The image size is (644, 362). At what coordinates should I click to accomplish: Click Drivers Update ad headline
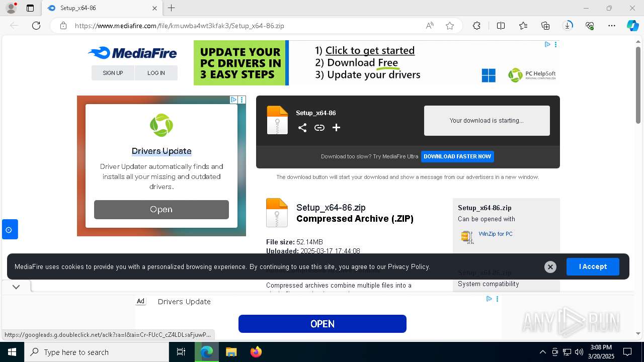pyautogui.click(x=162, y=151)
